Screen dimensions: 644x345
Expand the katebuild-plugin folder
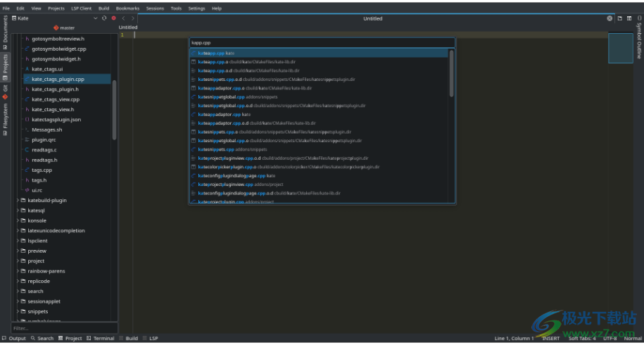tap(18, 200)
